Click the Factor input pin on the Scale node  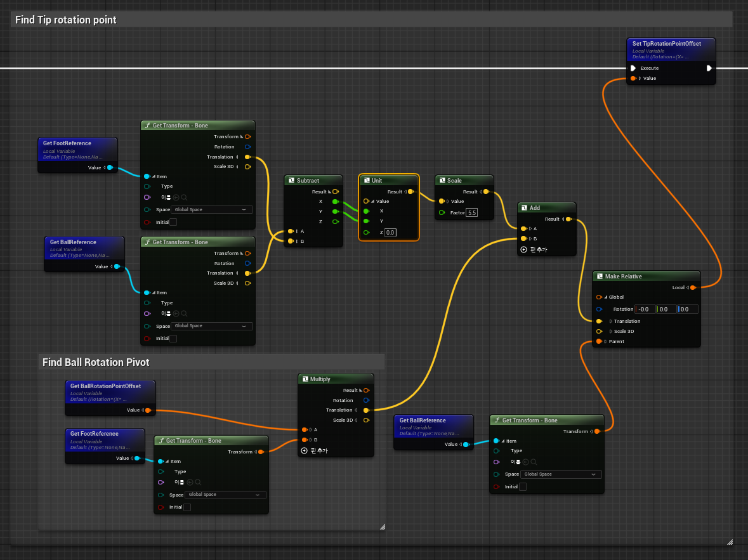(x=442, y=212)
